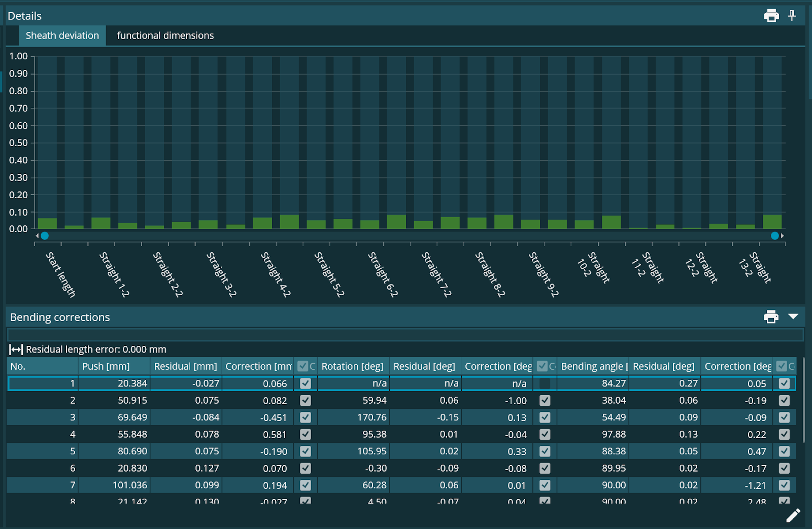Click the Start length chart bar
The image size is (812, 529).
point(47,224)
